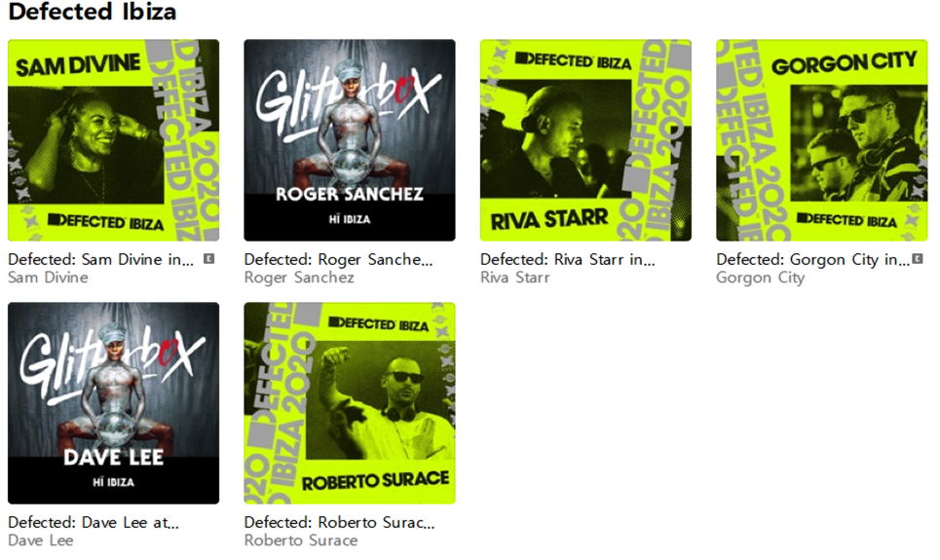Open title 'Defected: Gorgon City in...'
This screenshot has width=940, height=560.
point(813,260)
